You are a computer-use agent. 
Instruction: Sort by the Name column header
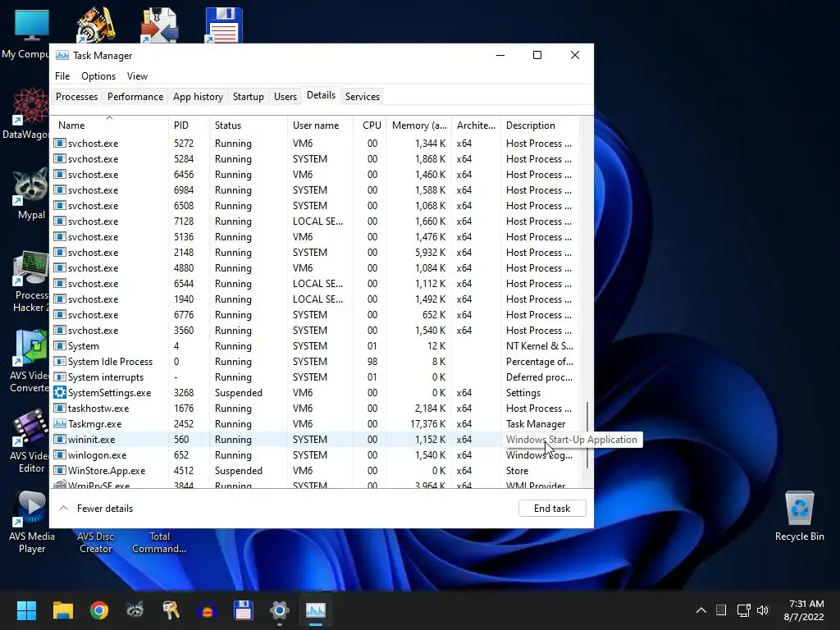coord(109,125)
